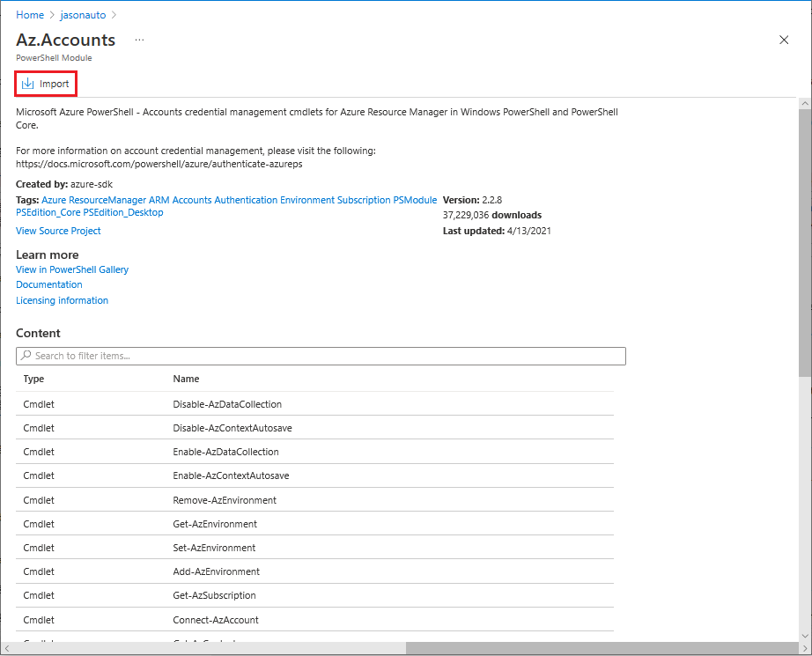Open the ellipsis menu next to Az.Accounts

[138, 40]
